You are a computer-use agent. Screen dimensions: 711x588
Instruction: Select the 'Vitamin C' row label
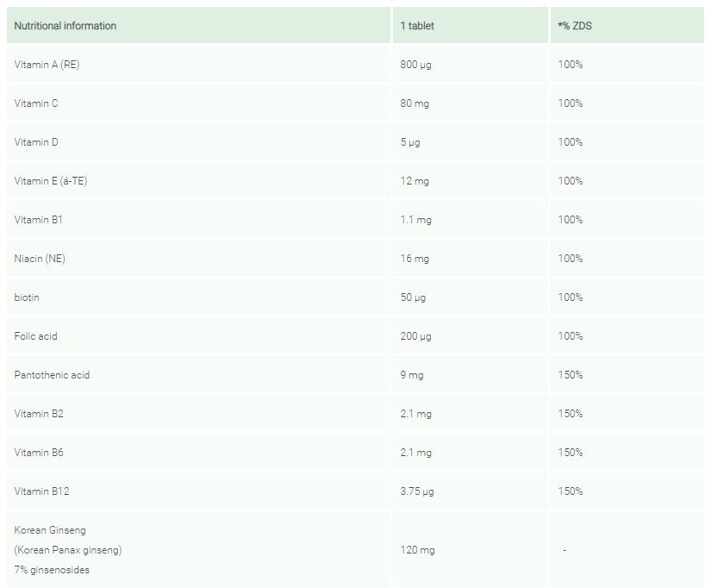36,103
